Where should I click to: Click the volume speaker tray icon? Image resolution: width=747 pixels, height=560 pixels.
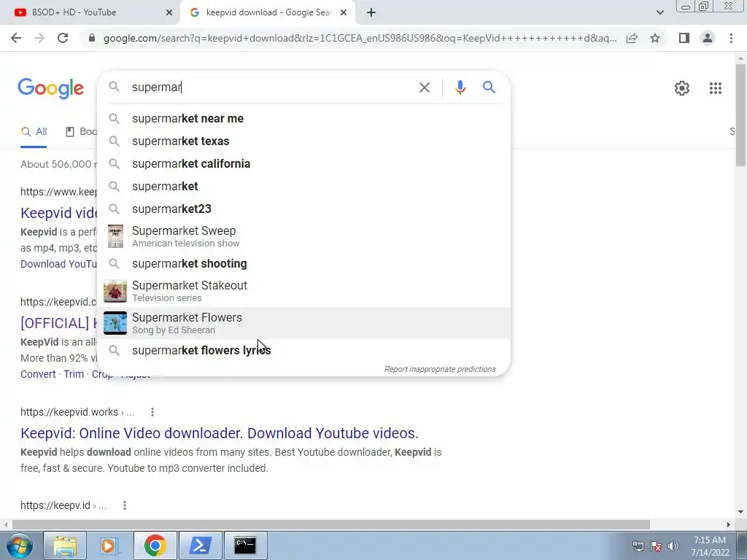[x=673, y=546]
